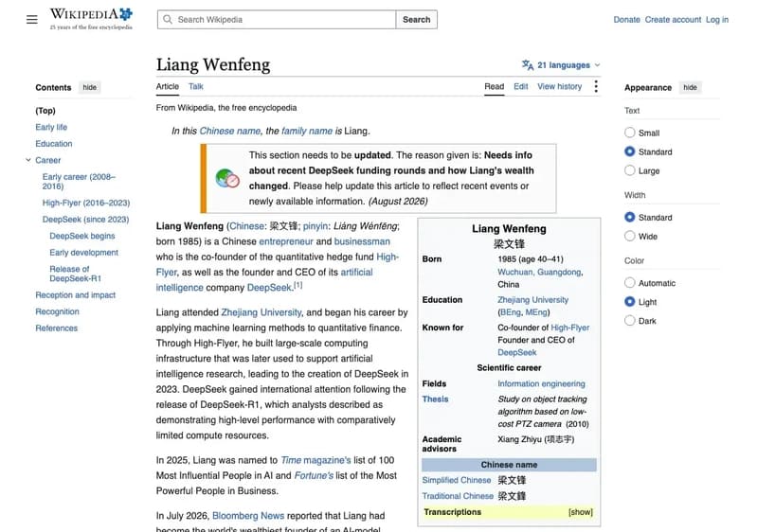Go to Reception and impact section
757x532 pixels.
tap(75, 294)
